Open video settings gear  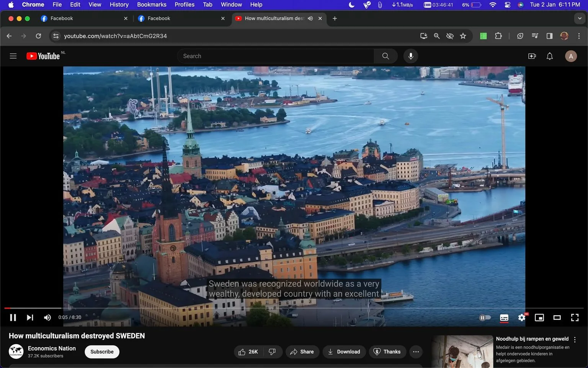(x=522, y=317)
